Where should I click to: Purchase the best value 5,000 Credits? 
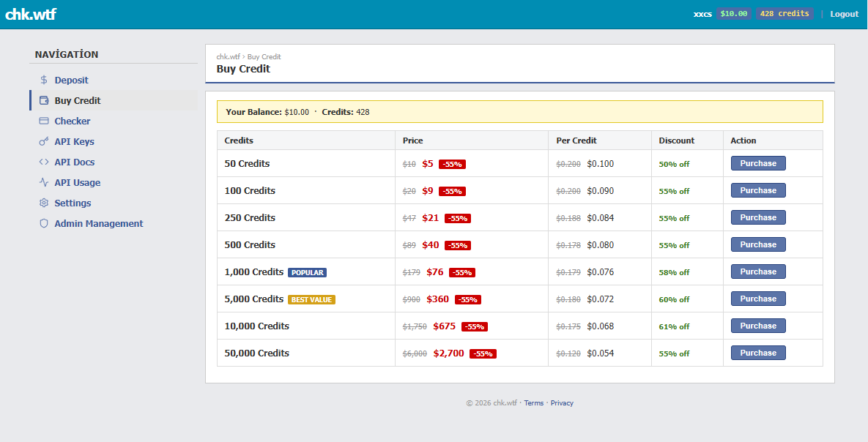coord(757,299)
